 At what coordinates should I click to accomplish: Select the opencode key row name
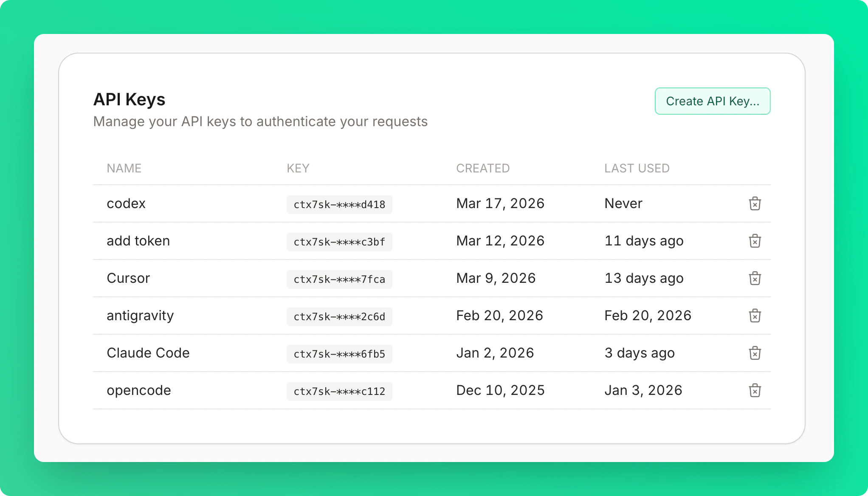tap(139, 390)
